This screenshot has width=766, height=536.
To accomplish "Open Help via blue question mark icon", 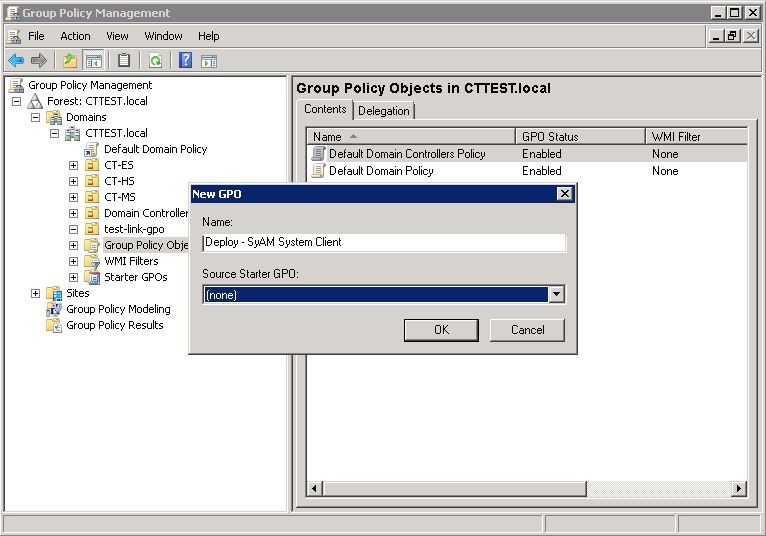I will click(x=185, y=60).
